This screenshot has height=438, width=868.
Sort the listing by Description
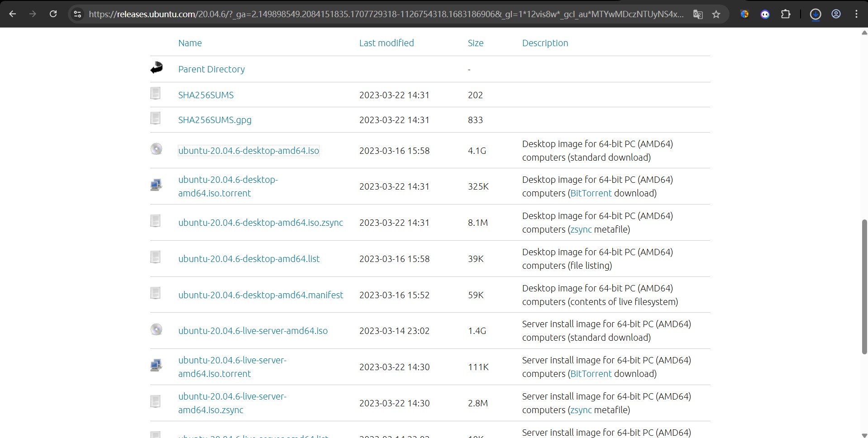pyautogui.click(x=545, y=43)
